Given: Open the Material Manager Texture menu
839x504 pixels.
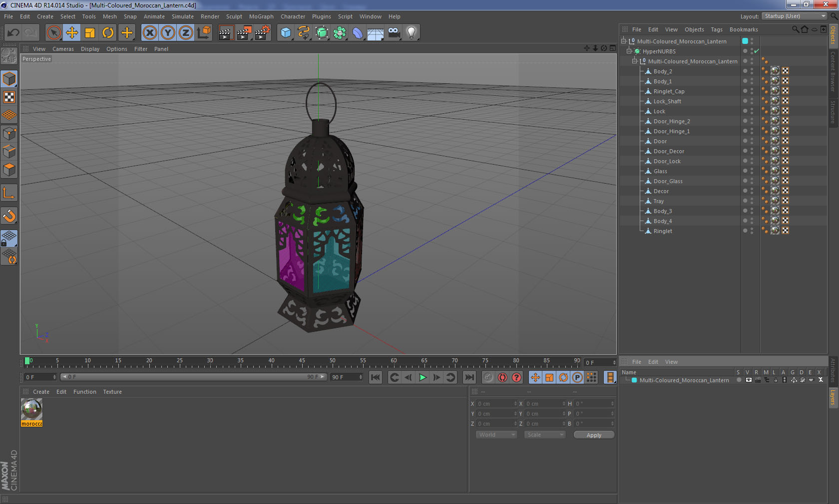Looking at the screenshot, I should tap(112, 392).
